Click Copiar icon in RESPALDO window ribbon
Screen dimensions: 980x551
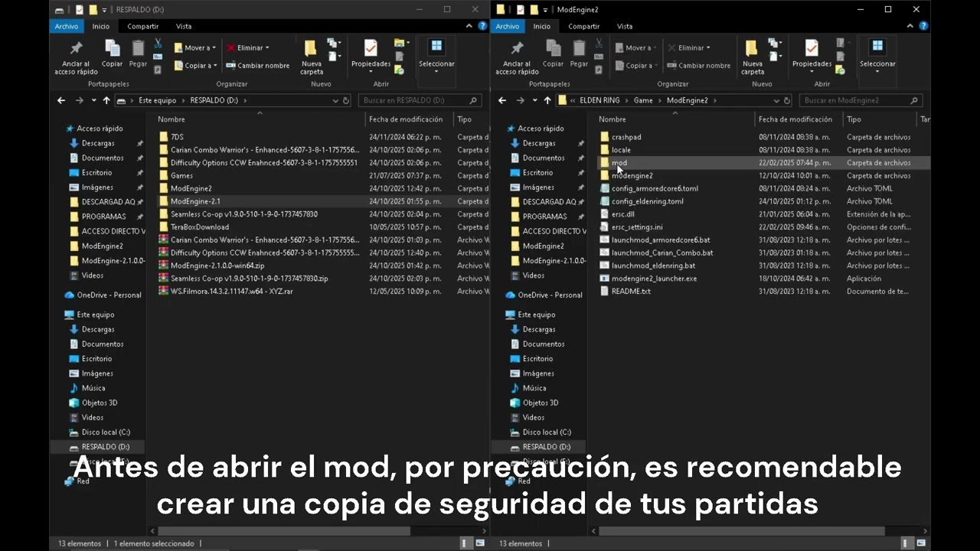click(x=112, y=54)
